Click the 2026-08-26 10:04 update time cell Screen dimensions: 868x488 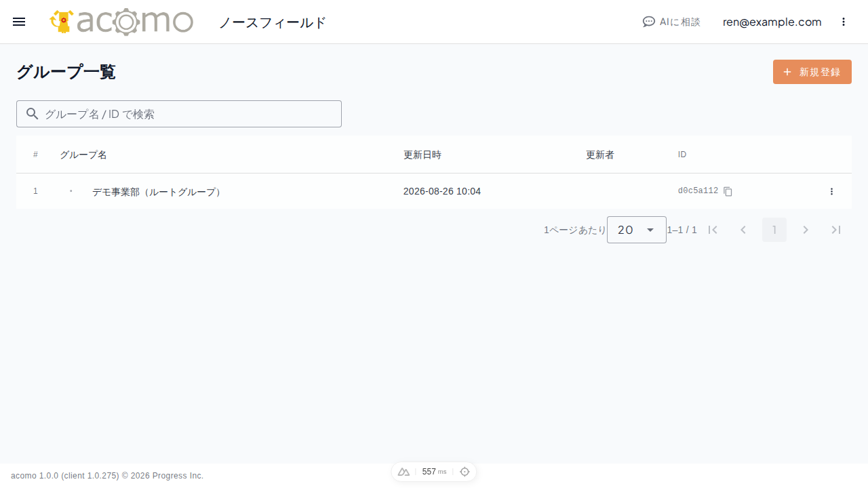tap(442, 191)
